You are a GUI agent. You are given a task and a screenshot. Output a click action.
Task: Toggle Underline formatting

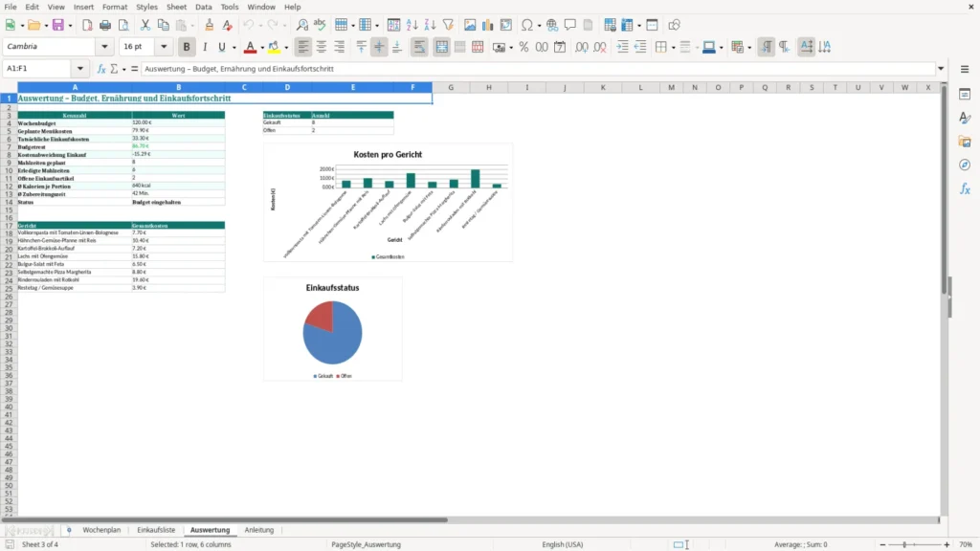222,47
